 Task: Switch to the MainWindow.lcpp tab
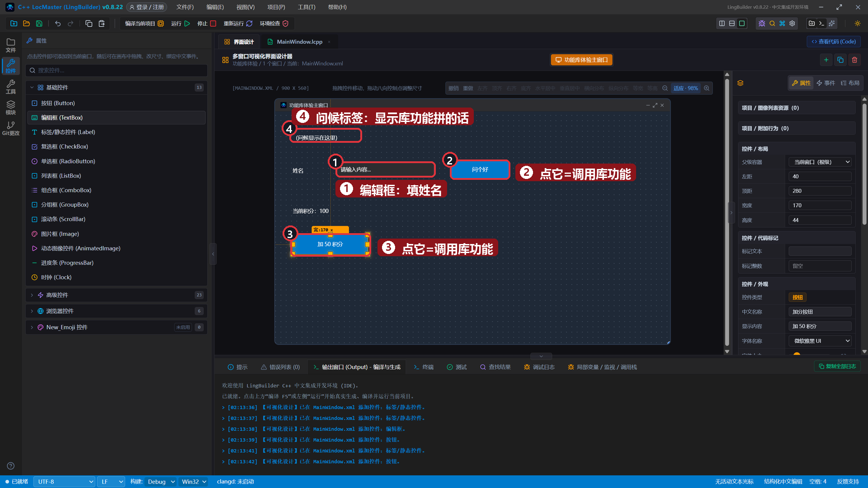(x=299, y=42)
